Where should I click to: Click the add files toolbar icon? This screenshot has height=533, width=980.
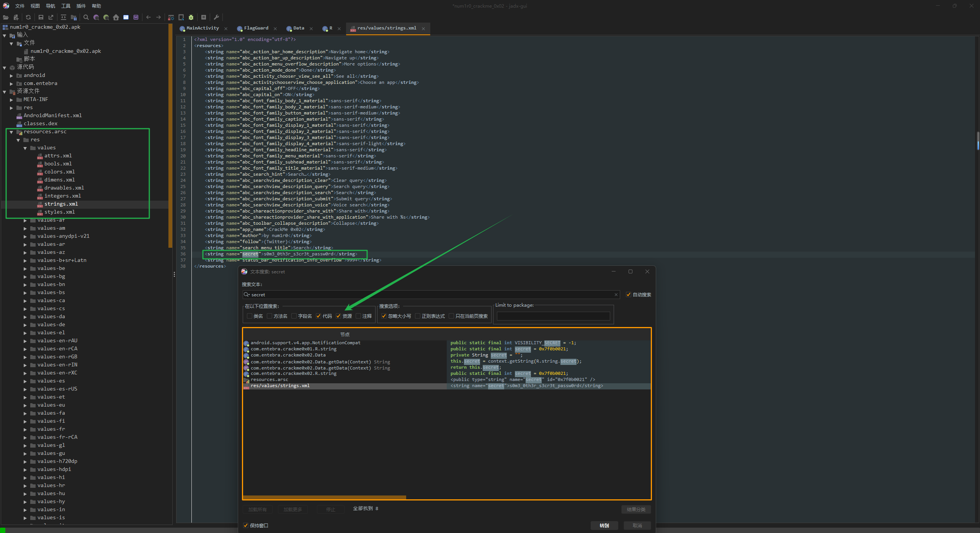click(16, 17)
